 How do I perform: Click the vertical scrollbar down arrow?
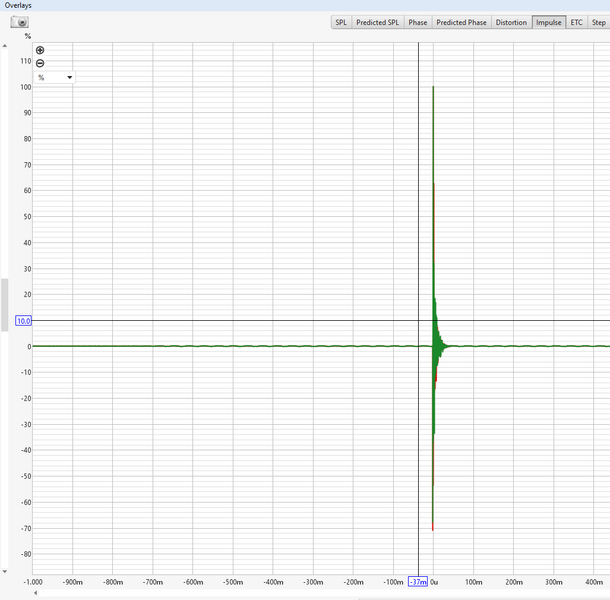tap(5, 572)
